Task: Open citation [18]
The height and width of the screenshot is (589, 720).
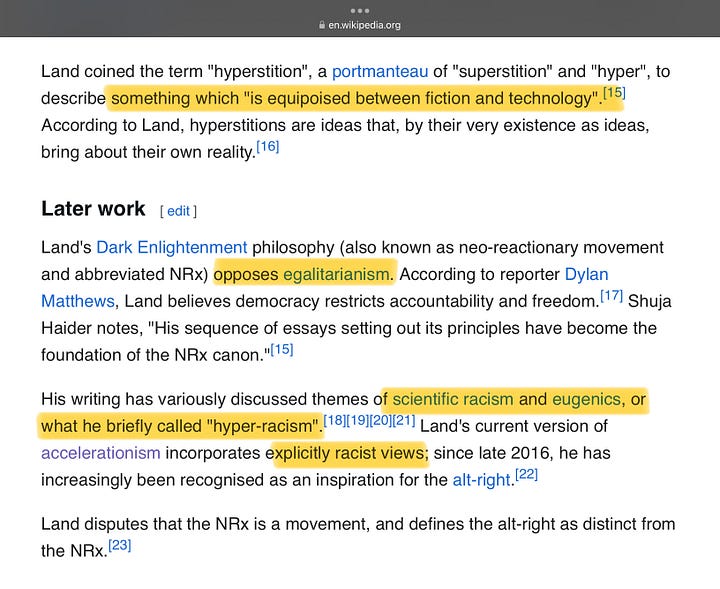Action: pos(335,421)
